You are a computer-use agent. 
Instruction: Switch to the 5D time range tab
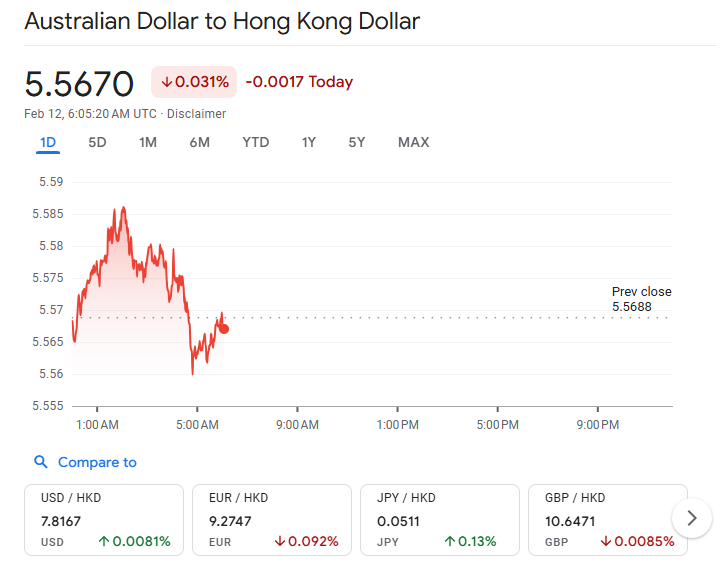[x=97, y=142]
